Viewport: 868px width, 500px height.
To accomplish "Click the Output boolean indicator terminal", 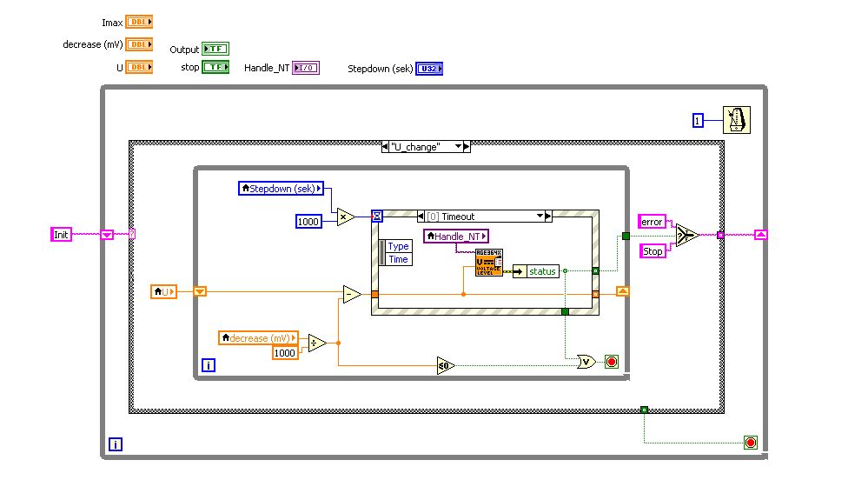I will pyautogui.click(x=215, y=49).
